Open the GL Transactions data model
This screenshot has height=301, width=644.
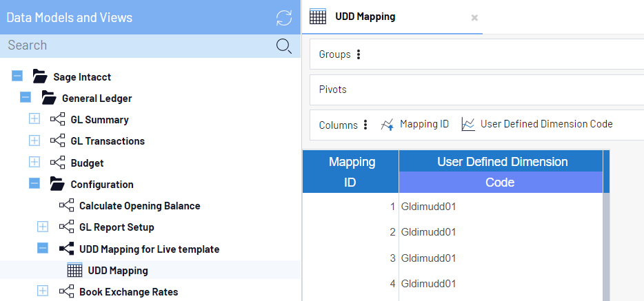[x=108, y=141]
